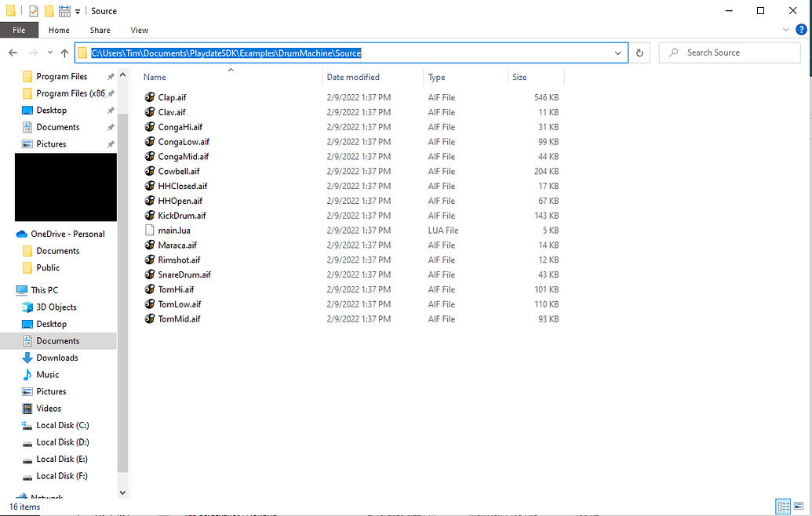
Task: Switch to the View ribbon tab
Action: (139, 30)
